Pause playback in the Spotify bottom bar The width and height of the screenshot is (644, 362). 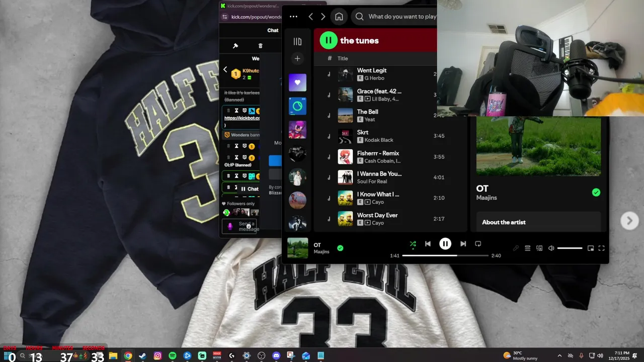coord(445,244)
